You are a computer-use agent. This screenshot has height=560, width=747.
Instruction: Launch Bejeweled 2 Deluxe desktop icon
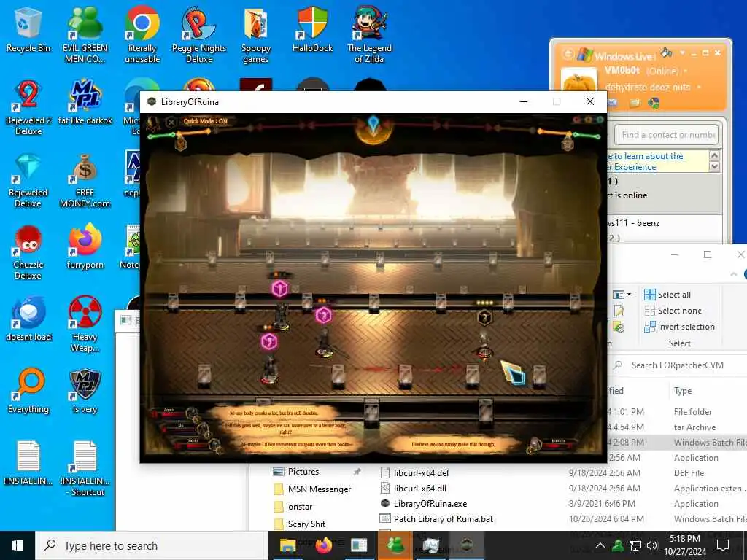tap(28, 108)
